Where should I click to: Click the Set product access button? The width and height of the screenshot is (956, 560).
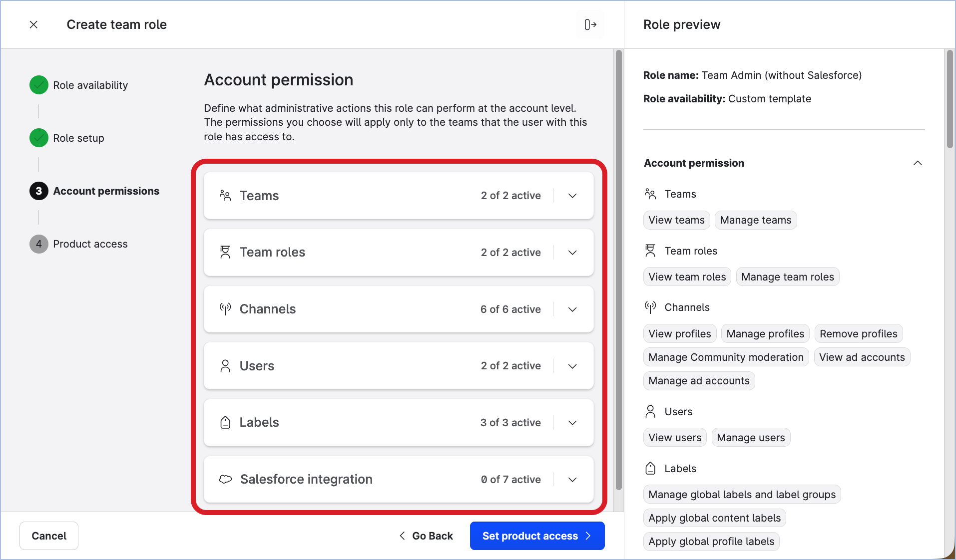click(x=537, y=536)
